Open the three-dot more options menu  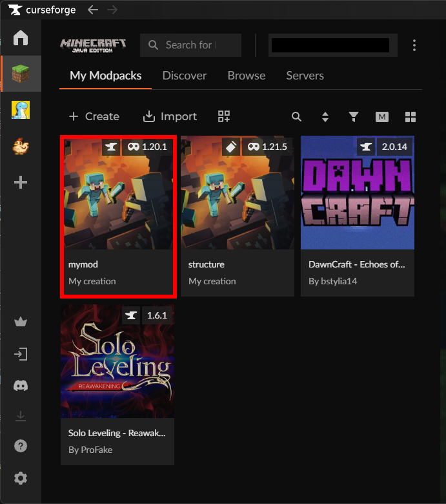pos(414,45)
